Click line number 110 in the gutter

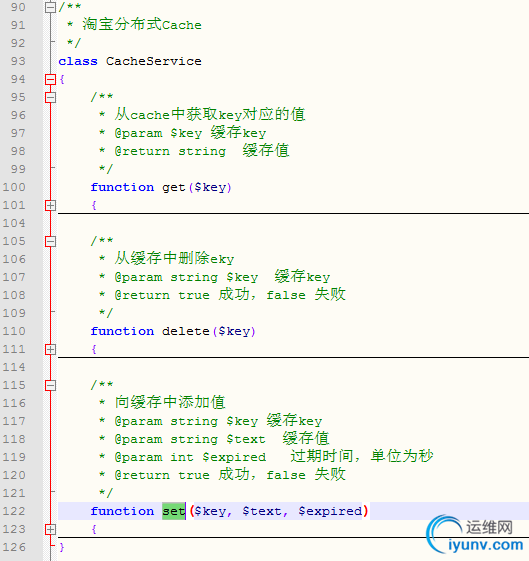(14, 331)
